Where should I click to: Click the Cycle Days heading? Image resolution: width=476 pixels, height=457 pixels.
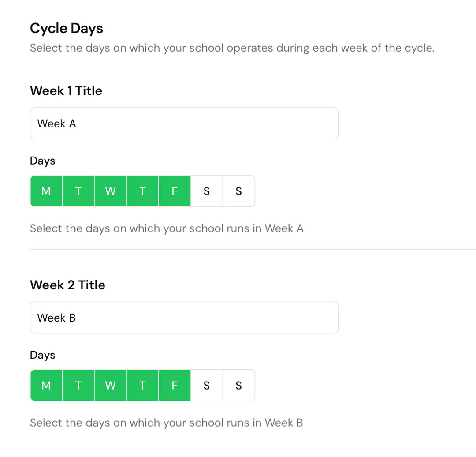point(66,28)
